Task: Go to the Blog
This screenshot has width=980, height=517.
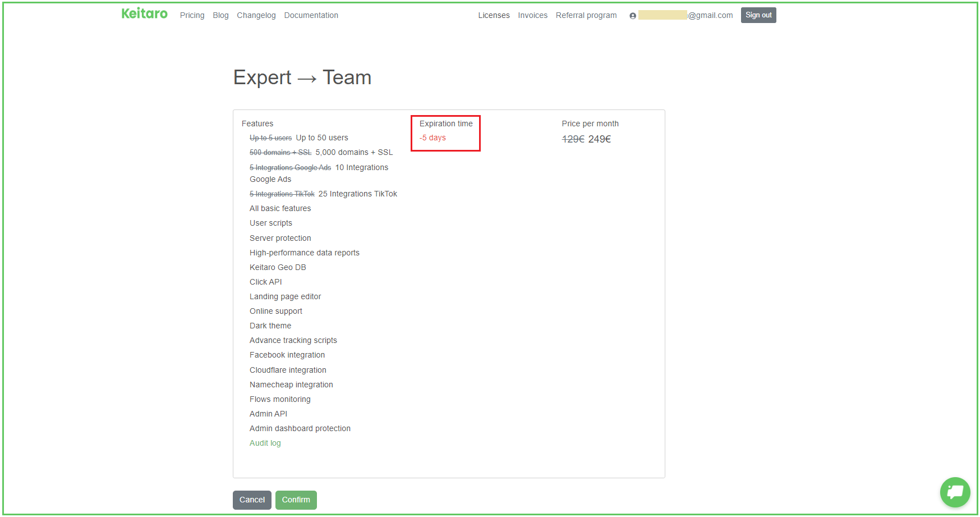Action: pos(220,15)
